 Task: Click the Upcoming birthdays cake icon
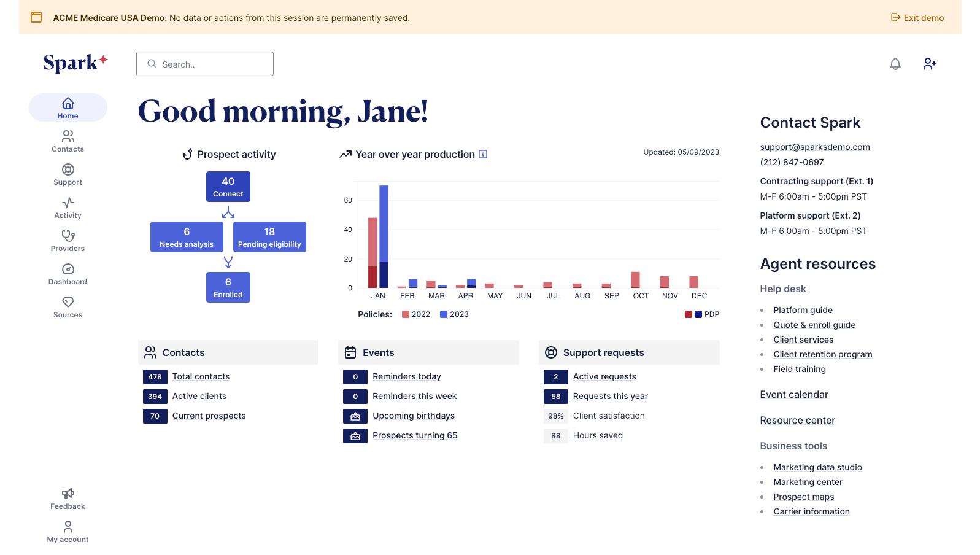(x=355, y=416)
